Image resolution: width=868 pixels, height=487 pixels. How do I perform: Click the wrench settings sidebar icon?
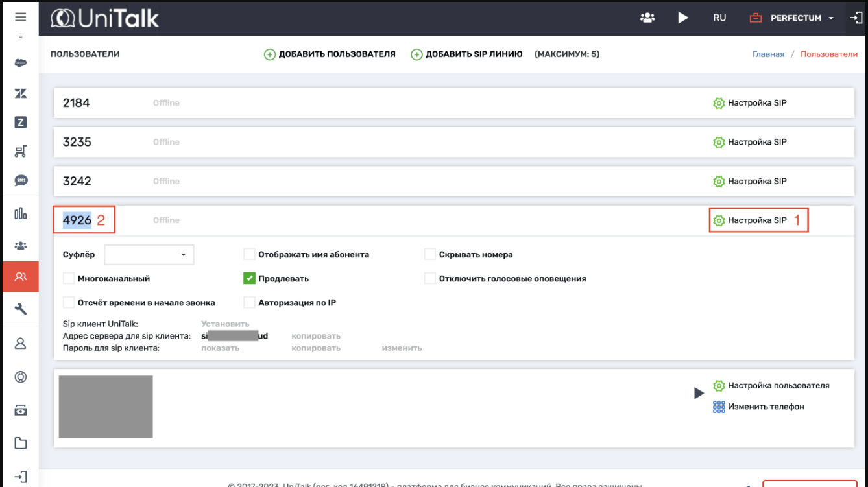pos(21,309)
